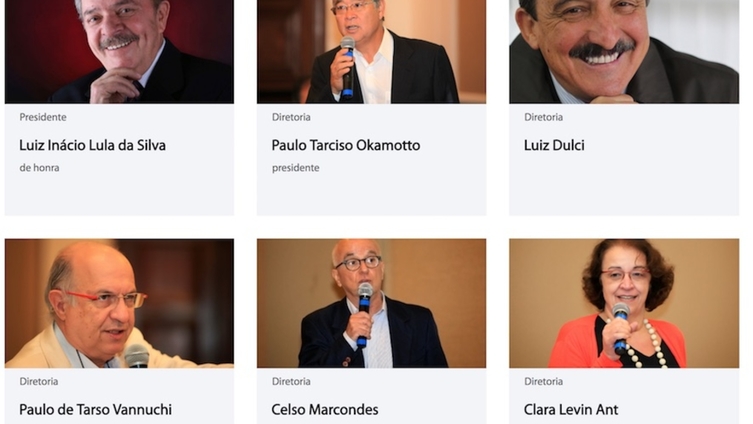Click the photo above Paulo Tarciso Okamotto caption
This screenshot has height=424, width=753.
coord(371,51)
